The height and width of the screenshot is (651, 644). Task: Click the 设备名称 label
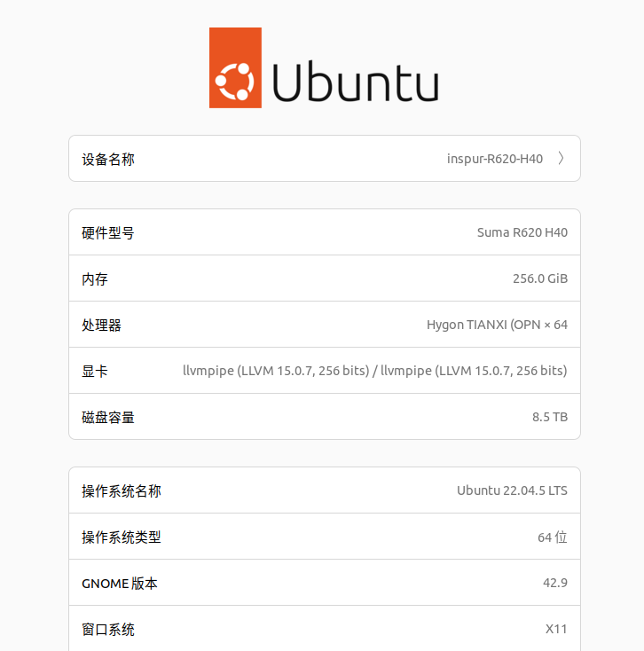click(x=108, y=159)
